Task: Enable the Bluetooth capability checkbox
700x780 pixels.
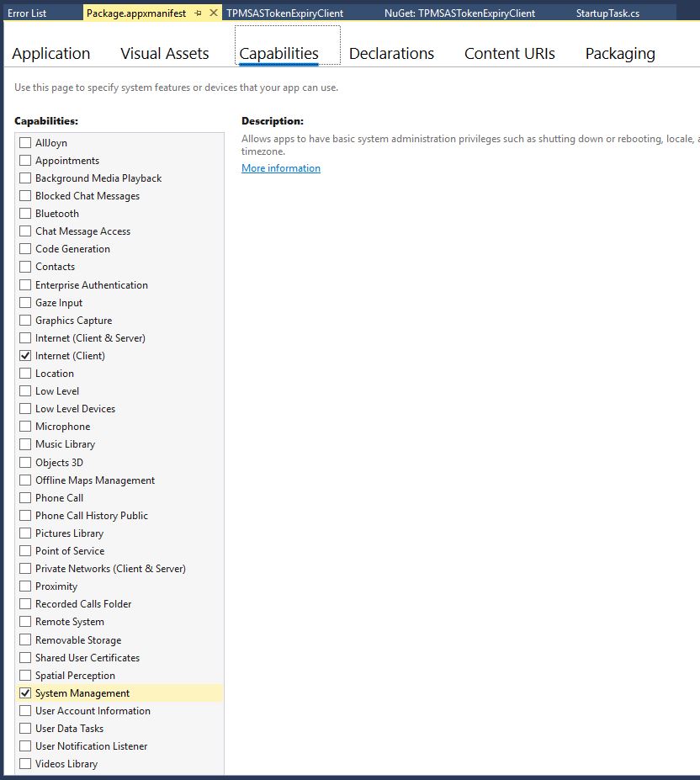Action: (x=25, y=214)
